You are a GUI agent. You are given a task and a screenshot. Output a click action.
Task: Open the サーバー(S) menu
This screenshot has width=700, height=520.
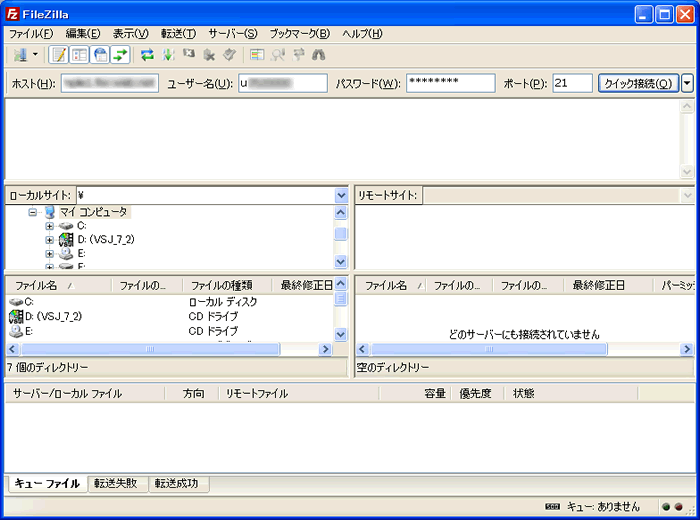coord(233,33)
